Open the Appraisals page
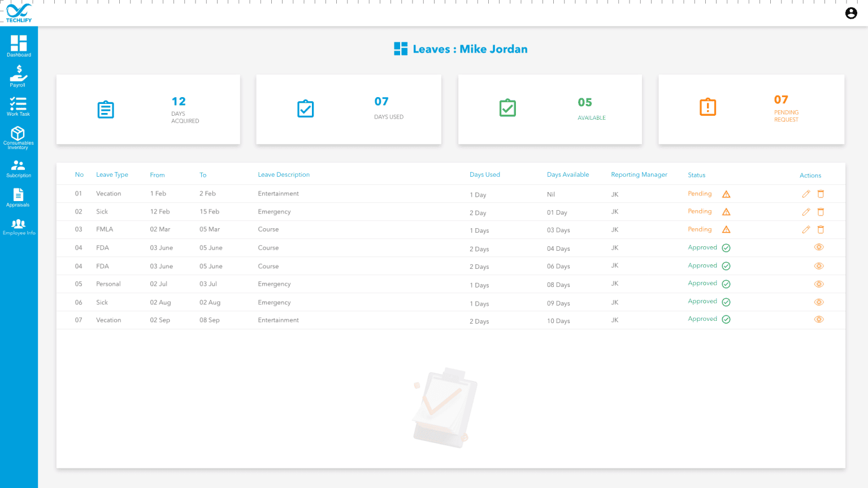 point(18,198)
